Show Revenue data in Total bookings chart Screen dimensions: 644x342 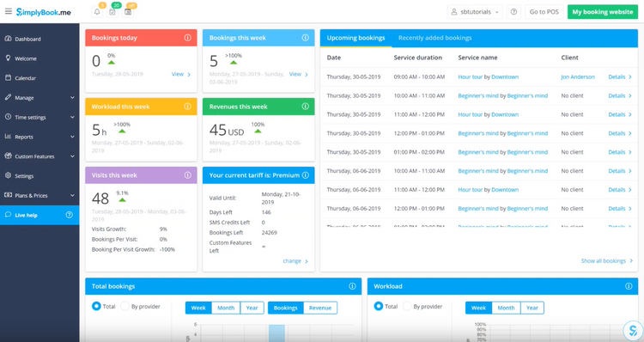pos(320,308)
